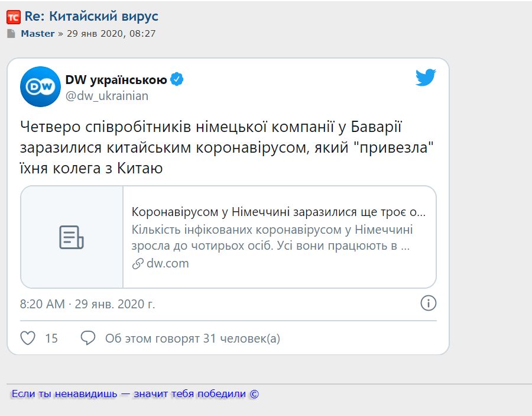Click the blue verified badge

pyautogui.click(x=177, y=80)
